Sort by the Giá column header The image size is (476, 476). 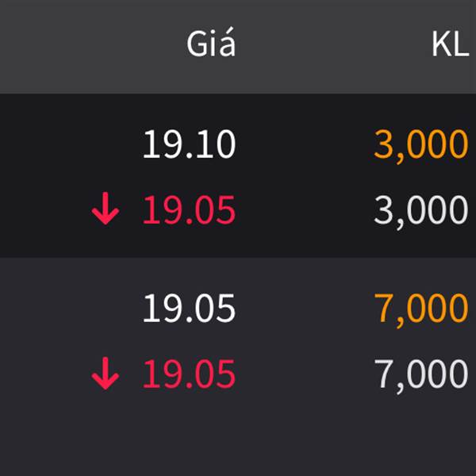[x=211, y=43]
